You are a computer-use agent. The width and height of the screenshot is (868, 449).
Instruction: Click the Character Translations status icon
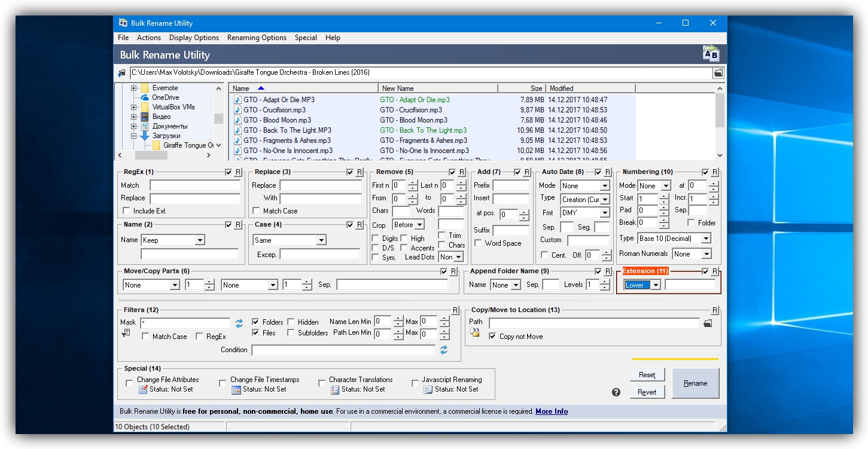point(334,390)
